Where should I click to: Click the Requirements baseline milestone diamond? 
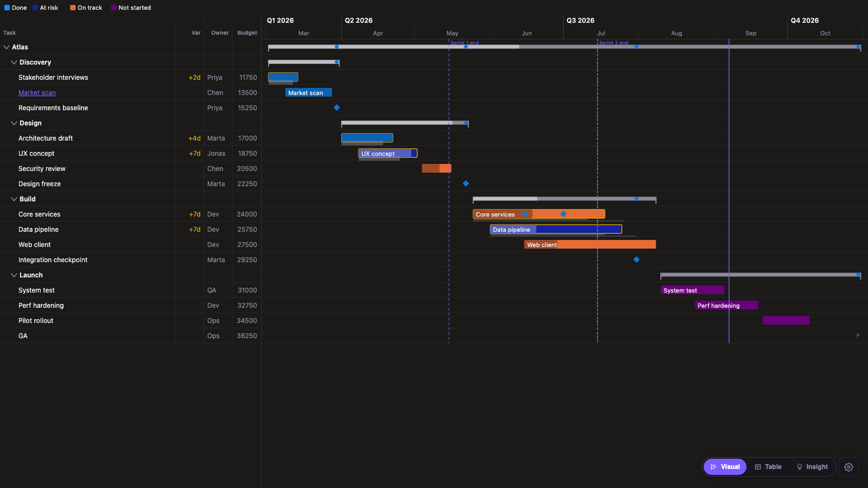(336, 107)
